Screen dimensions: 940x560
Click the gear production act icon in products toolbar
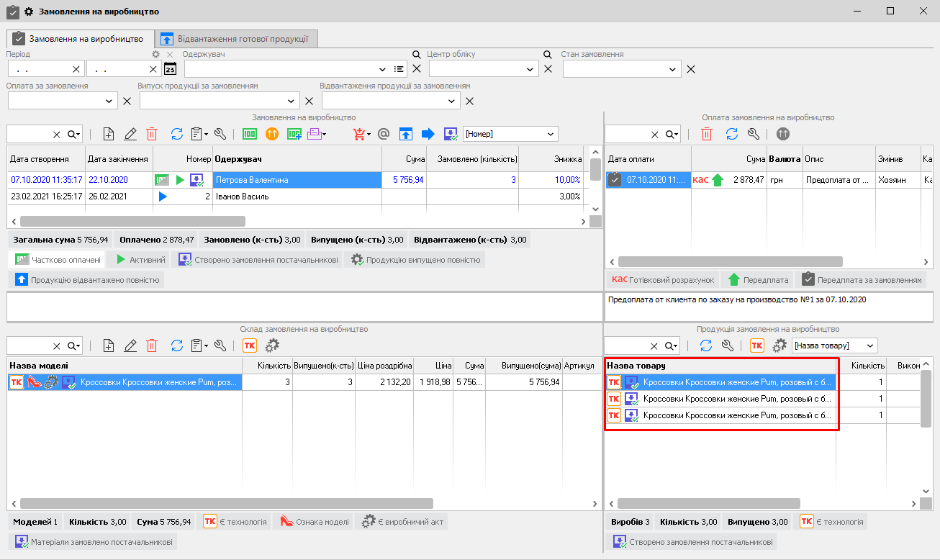[779, 346]
